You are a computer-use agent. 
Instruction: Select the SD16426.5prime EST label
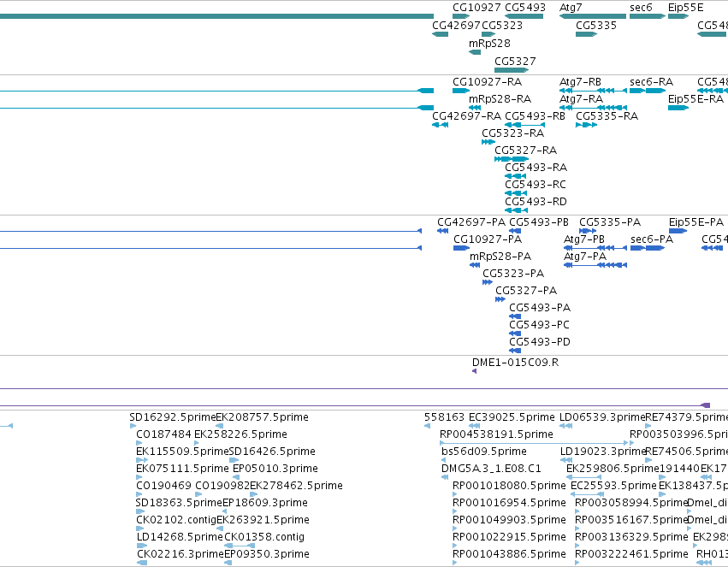pos(273,452)
